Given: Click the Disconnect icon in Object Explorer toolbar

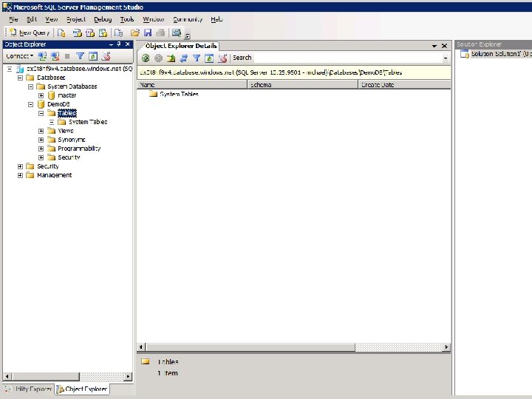Looking at the screenshot, I should tap(55, 56).
